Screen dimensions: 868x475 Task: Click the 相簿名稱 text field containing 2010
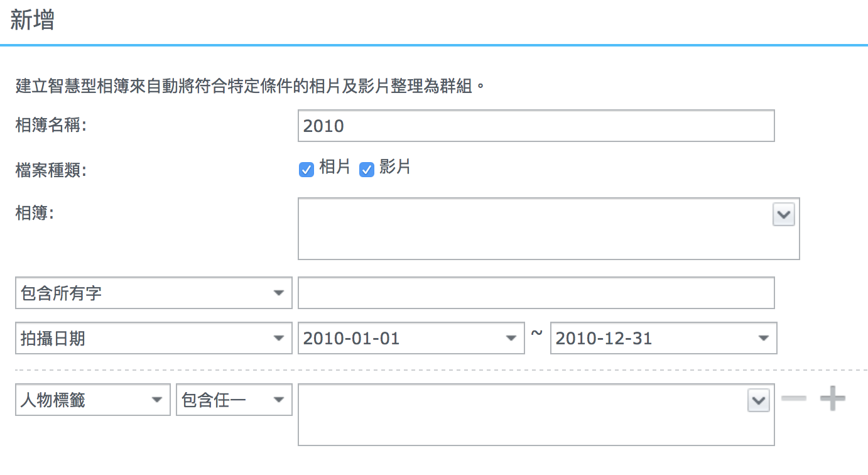pyautogui.click(x=536, y=126)
